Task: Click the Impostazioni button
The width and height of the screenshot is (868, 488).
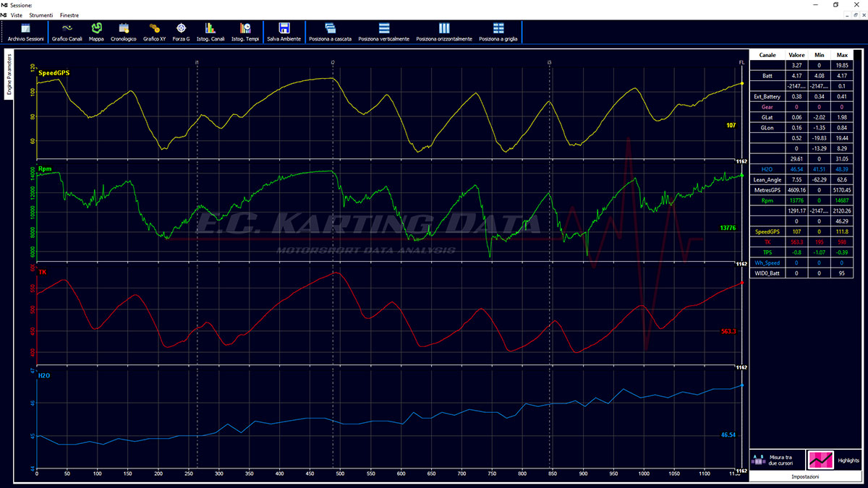Action: pyautogui.click(x=804, y=477)
